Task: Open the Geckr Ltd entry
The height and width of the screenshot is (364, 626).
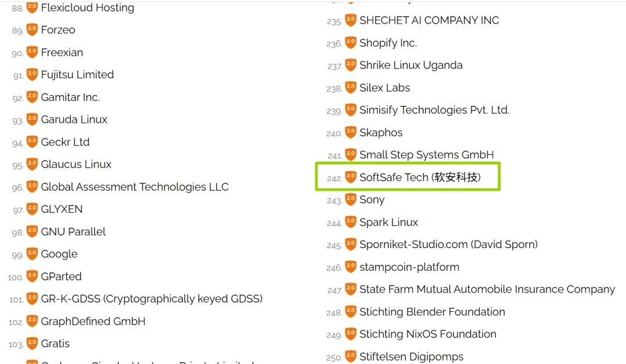Action: (x=65, y=141)
